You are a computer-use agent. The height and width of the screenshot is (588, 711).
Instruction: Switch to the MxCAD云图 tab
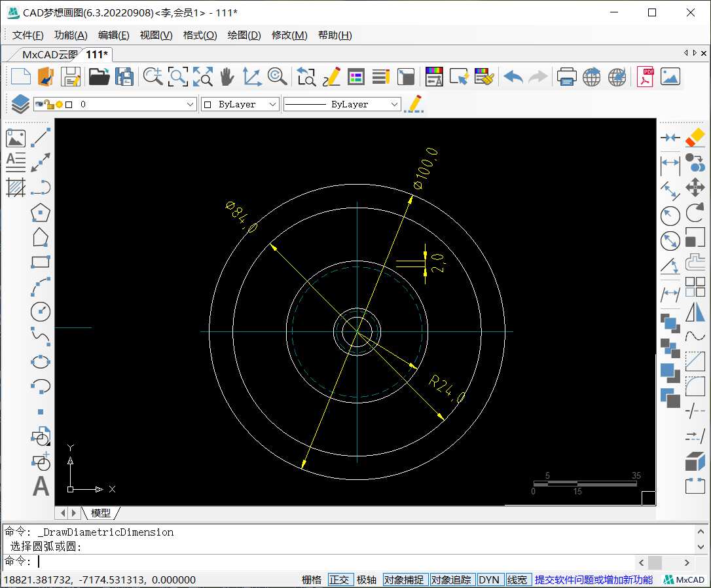49,55
